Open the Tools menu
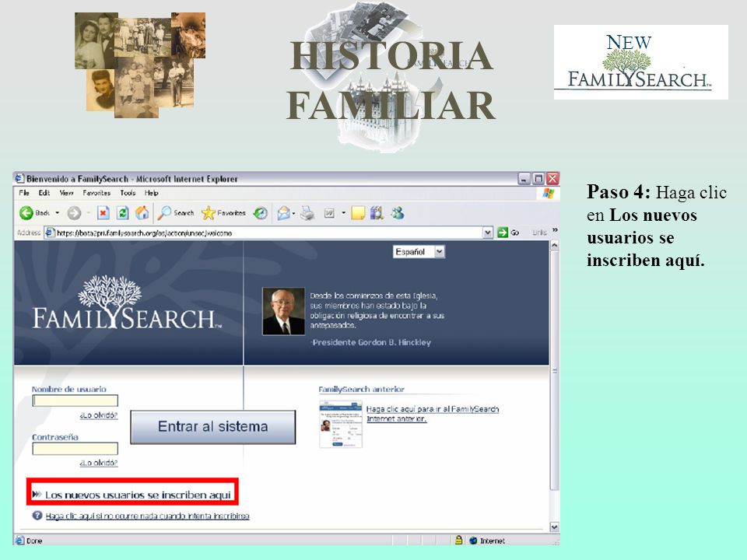 (x=128, y=193)
